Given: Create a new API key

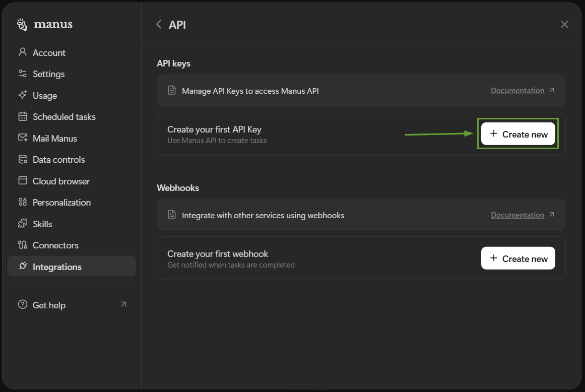Looking at the screenshot, I should (518, 134).
